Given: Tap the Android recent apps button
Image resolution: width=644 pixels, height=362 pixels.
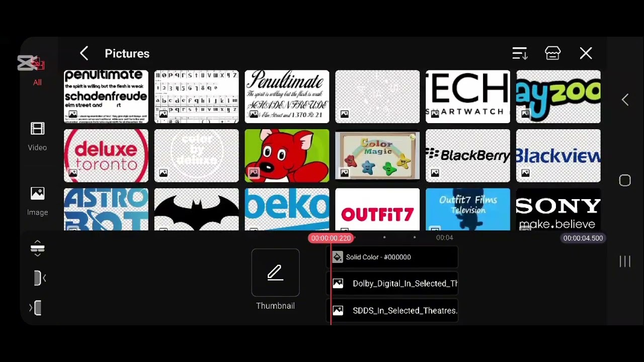Looking at the screenshot, I should coord(625,261).
